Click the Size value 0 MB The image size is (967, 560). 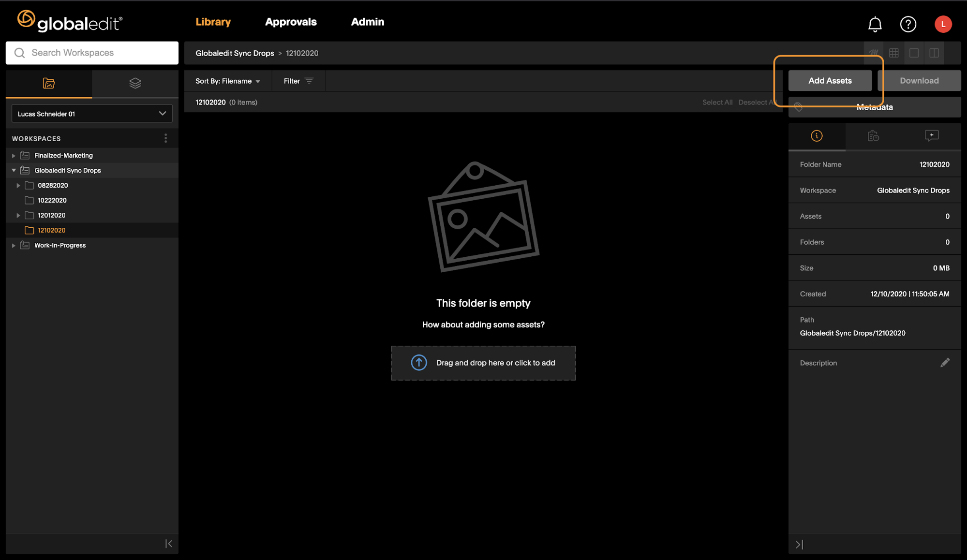click(941, 268)
